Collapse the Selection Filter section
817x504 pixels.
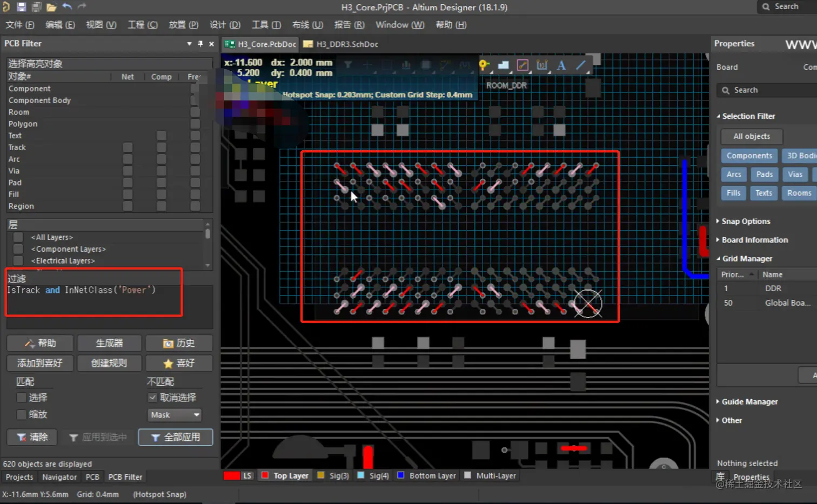[x=719, y=116]
